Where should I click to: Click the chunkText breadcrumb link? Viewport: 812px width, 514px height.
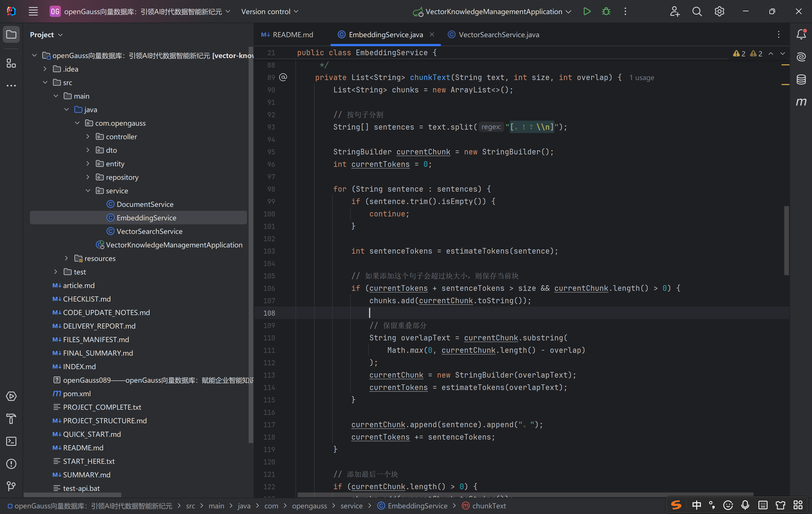point(489,506)
